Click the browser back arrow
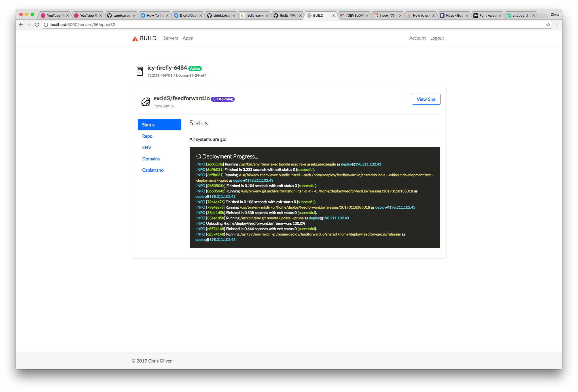Viewport: 578px width, 392px height. pos(21,25)
